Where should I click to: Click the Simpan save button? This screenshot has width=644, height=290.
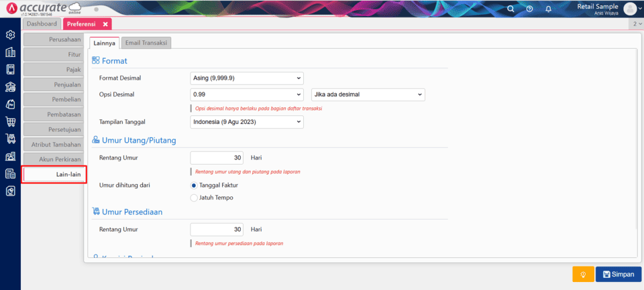tap(618, 274)
